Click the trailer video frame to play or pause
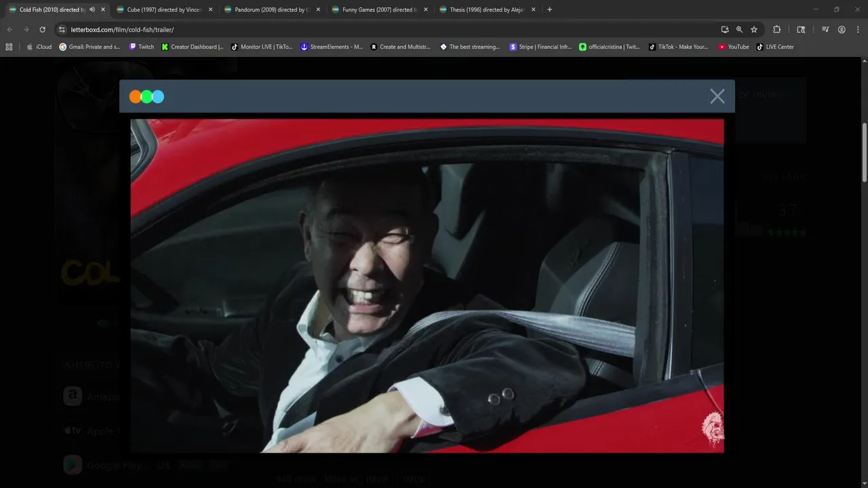Screen dimensions: 868x488 [427, 285]
